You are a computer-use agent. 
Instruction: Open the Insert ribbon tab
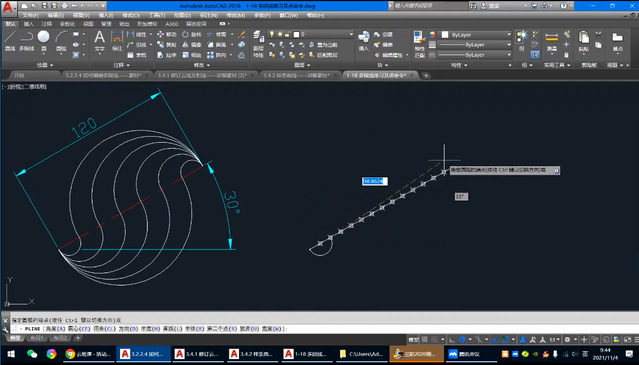point(29,24)
